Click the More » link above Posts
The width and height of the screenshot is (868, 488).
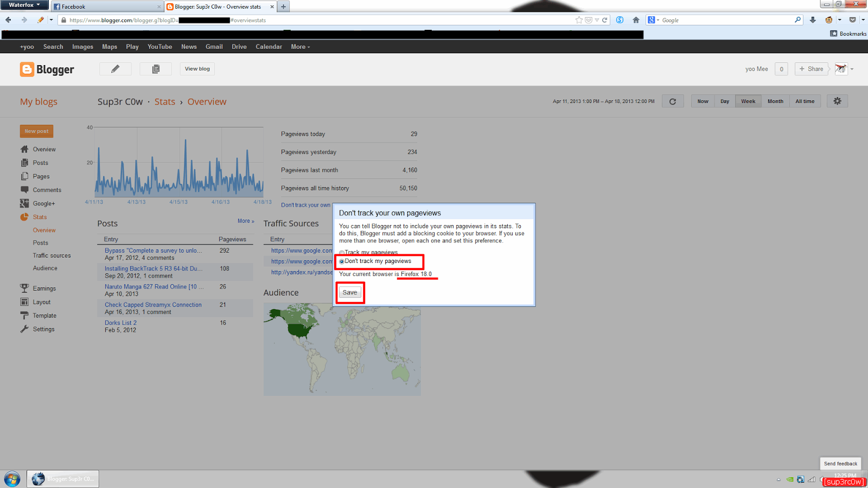(246, 221)
